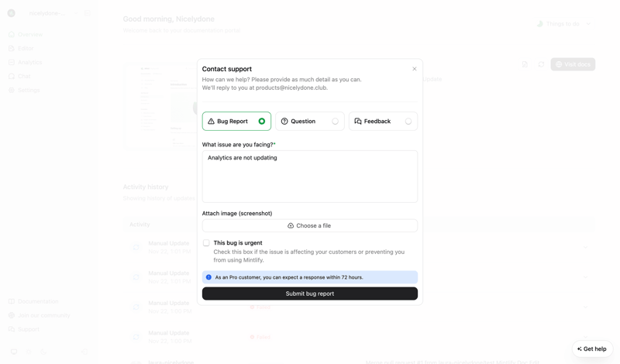620x364 pixels.
Task: Switch to light theme sun icon
Action: 29,352
